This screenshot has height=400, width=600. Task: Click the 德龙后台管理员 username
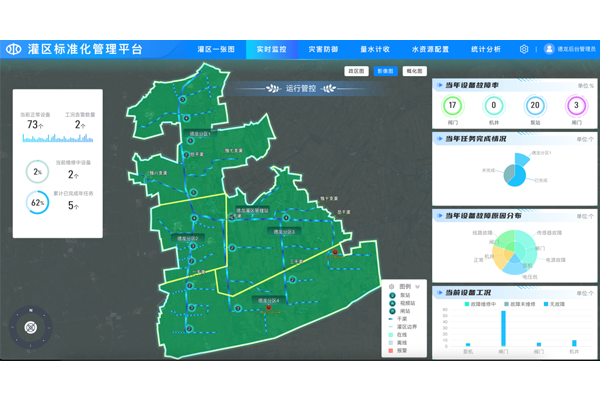point(576,49)
